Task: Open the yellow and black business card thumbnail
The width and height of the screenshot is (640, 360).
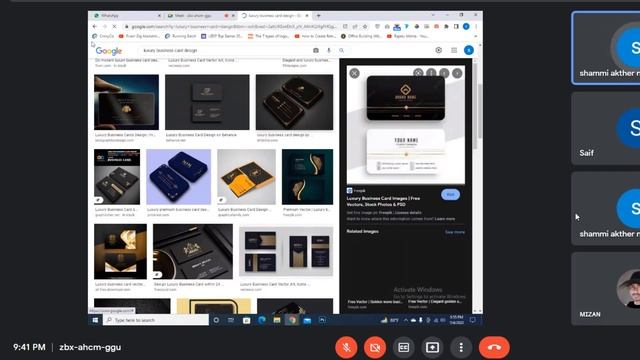Action: 247,177
